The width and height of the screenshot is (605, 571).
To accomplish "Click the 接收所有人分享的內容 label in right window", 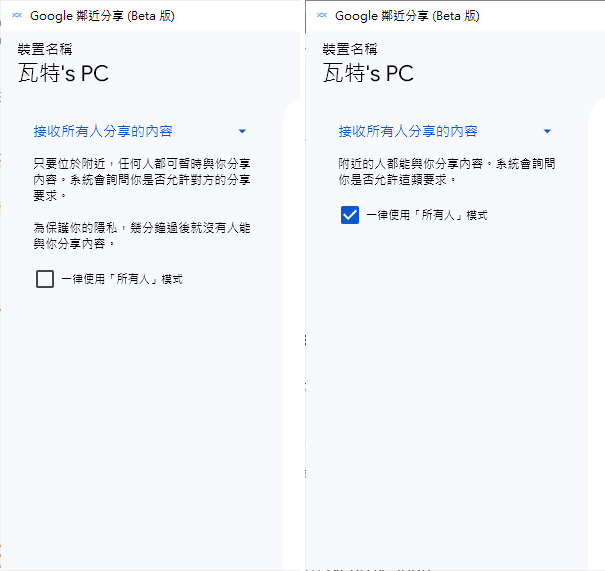I will point(408,131).
